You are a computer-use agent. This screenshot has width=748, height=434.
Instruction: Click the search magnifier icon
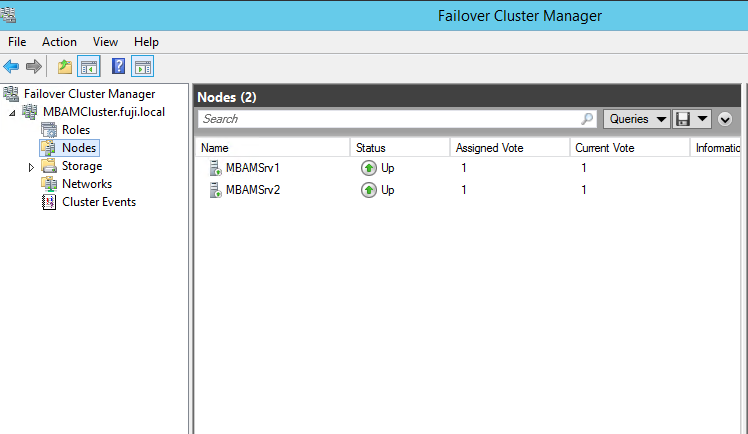pos(587,119)
